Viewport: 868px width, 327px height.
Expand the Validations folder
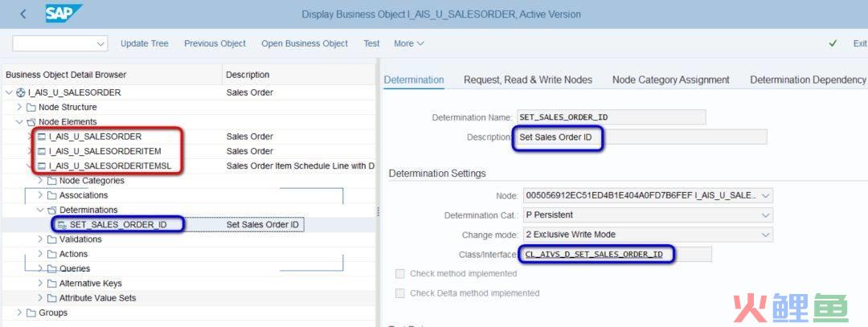(x=40, y=239)
